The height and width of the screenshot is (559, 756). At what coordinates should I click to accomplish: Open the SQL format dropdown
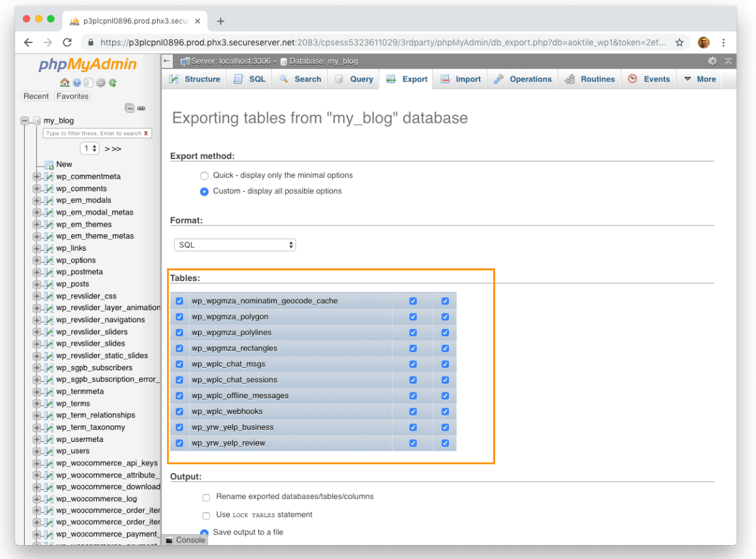pos(235,245)
